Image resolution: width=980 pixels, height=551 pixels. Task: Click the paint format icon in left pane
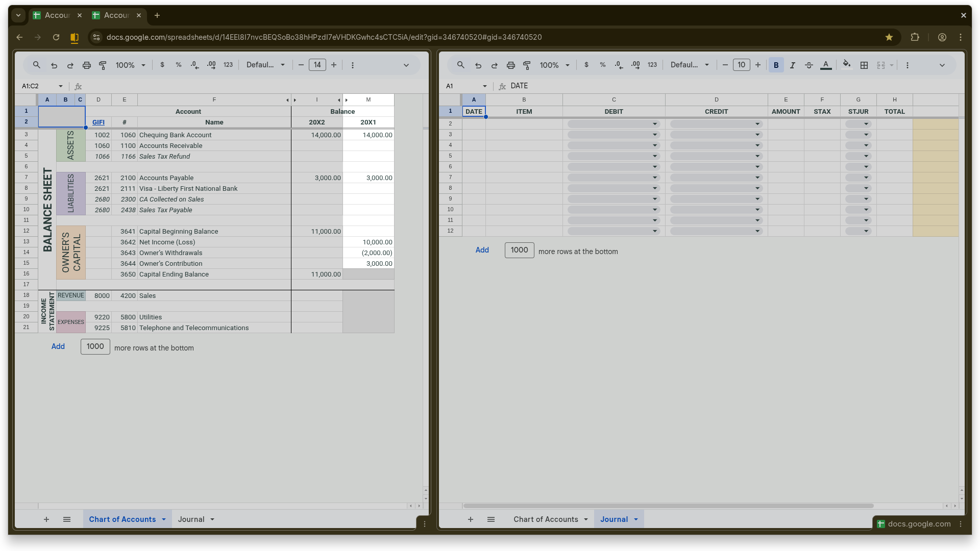click(x=103, y=65)
